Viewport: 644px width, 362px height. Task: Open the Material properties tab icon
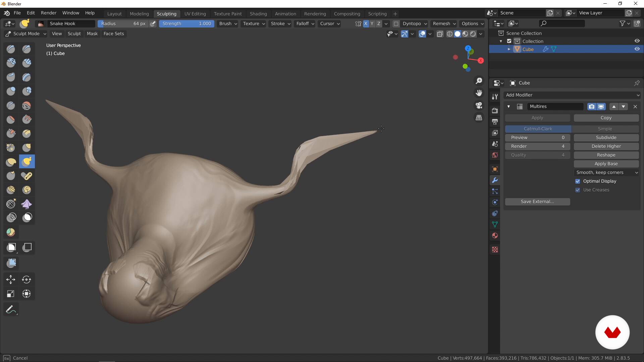pos(495,236)
